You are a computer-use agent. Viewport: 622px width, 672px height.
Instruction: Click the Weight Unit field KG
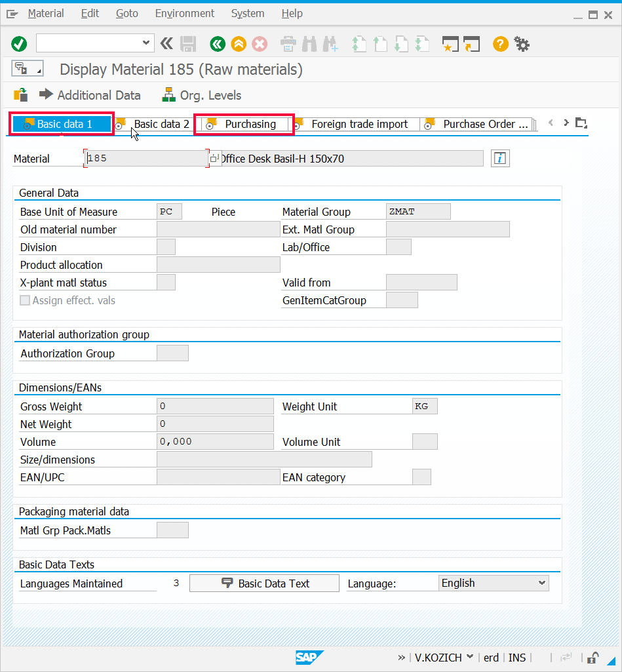click(425, 406)
